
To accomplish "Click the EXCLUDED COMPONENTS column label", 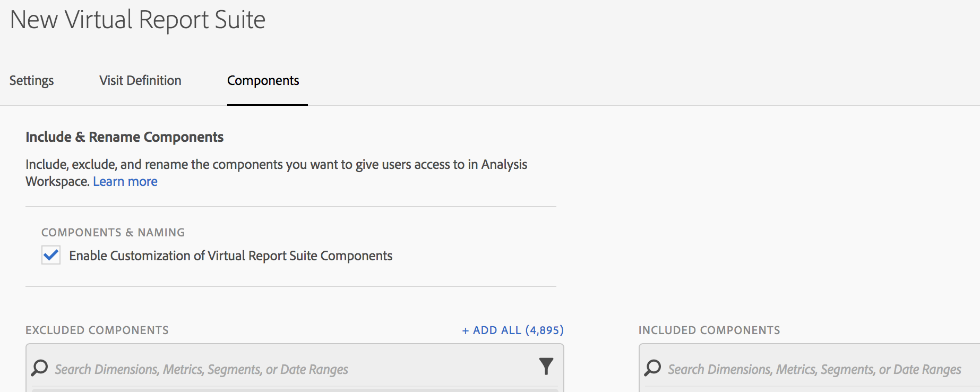I will [97, 330].
